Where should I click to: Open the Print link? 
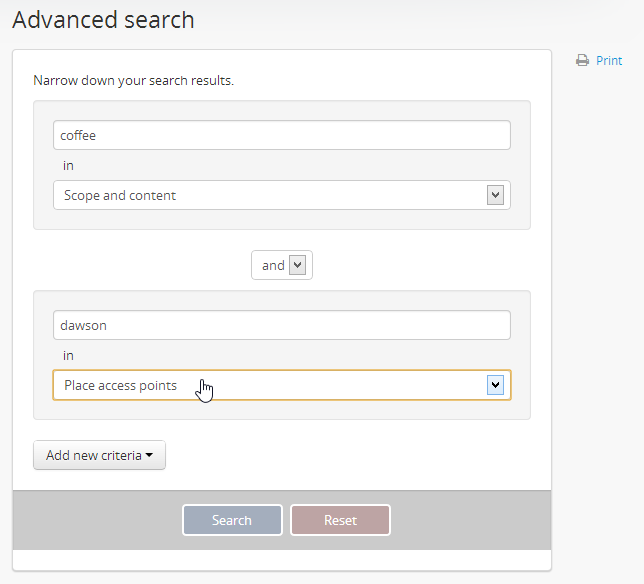click(609, 61)
